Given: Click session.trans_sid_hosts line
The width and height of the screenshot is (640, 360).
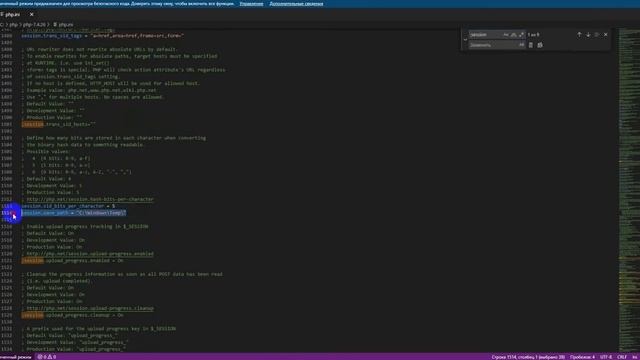Looking at the screenshot, I should coord(58,124).
